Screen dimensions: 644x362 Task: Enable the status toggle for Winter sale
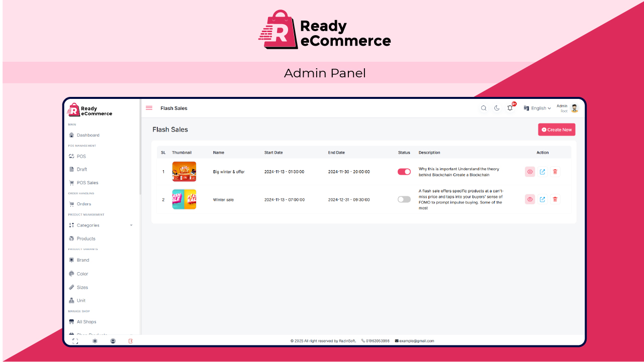pyautogui.click(x=404, y=199)
